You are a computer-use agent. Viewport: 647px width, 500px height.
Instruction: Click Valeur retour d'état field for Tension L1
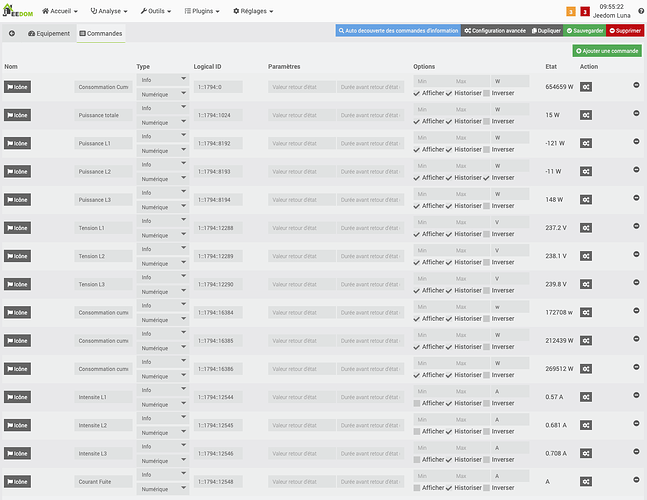pos(302,228)
